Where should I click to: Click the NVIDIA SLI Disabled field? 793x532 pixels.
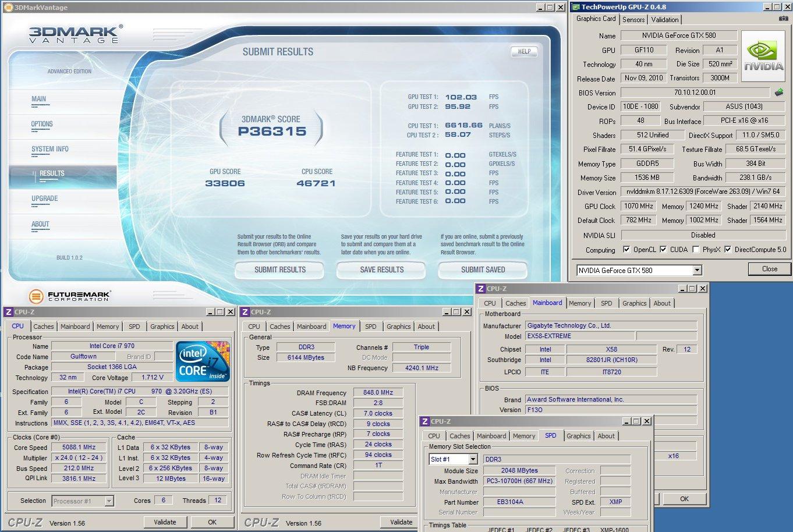(703, 235)
